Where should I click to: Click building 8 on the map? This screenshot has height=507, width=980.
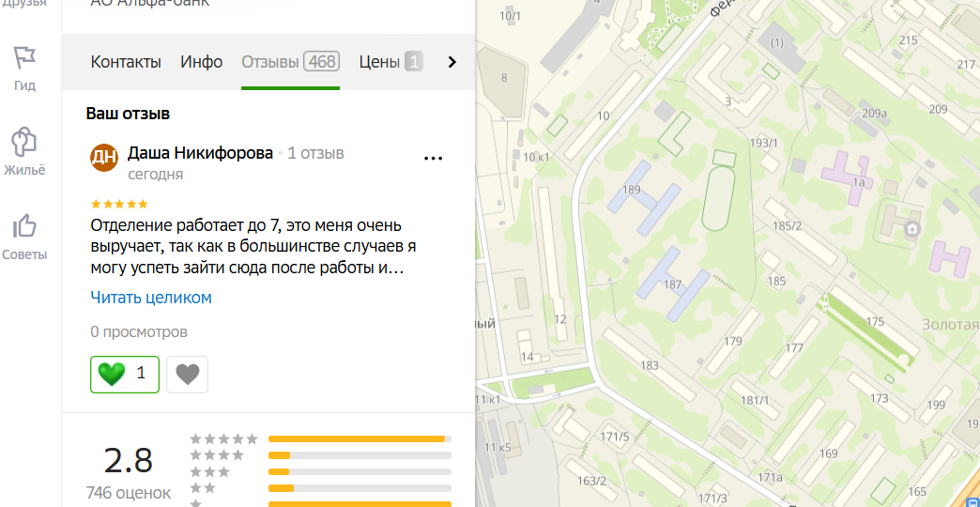505,78
